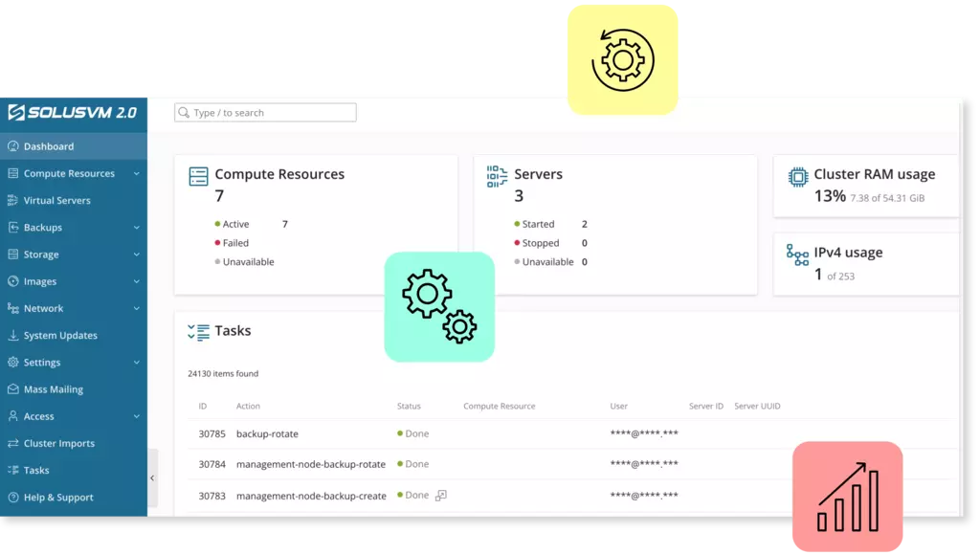
Task: Open the Servers card heading
Action: point(538,174)
